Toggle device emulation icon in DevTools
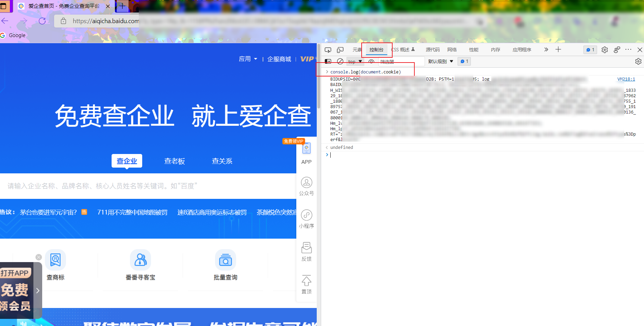The height and width of the screenshot is (326, 644). coord(340,50)
